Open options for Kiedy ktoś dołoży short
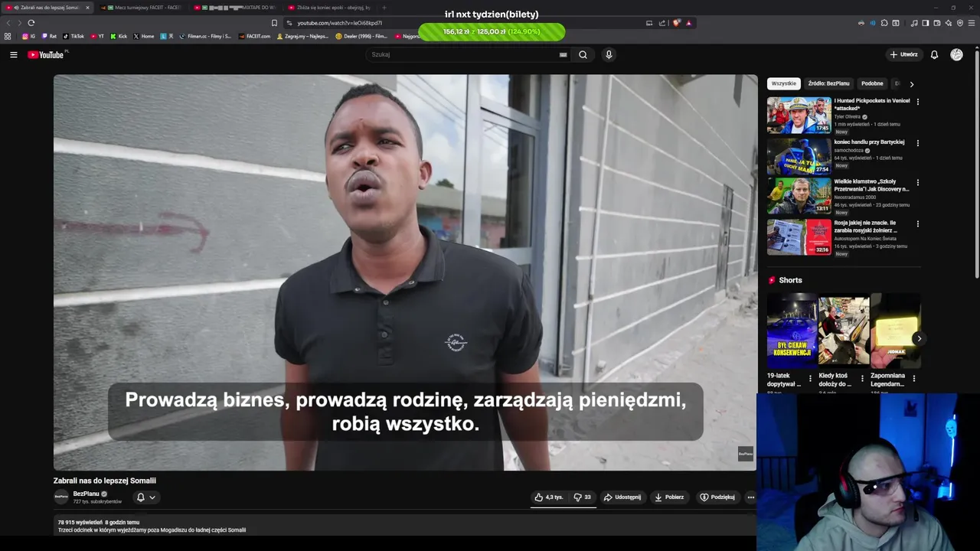This screenshot has height=551, width=980. 862,378
